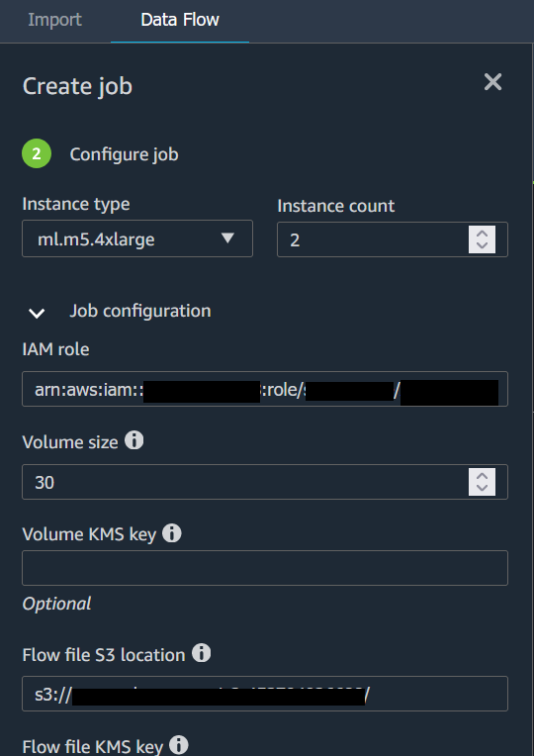Increase the Instance count stepper
Screen dimensions: 534x756
tap(482, 234)
